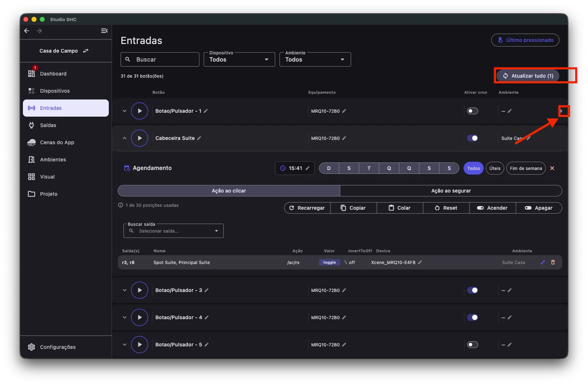Expand the Botao/Pulsador - 4 row
The image size is (588, 385).
coord(125,317)
